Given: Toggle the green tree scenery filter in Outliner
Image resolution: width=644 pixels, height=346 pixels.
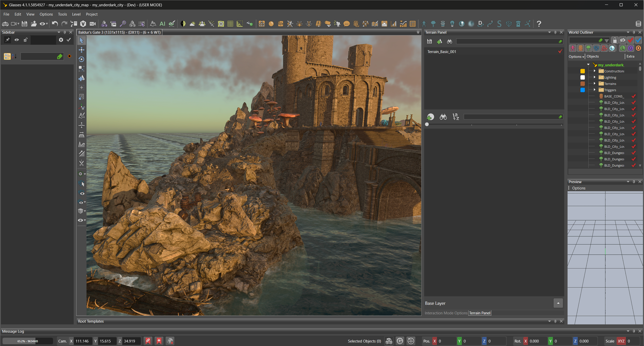Looking at the screenshot, I should coord(588,48).
